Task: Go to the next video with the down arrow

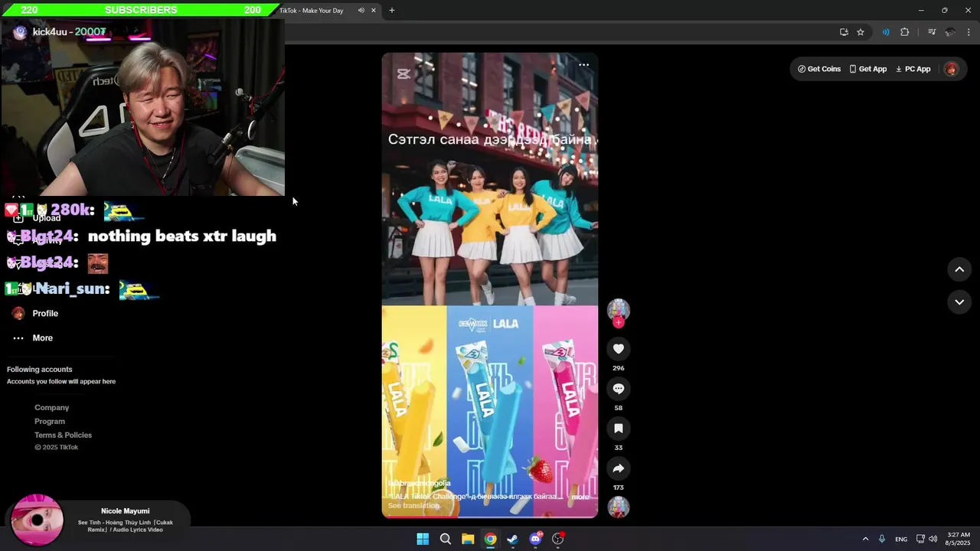Action: [x=959, y=302]
